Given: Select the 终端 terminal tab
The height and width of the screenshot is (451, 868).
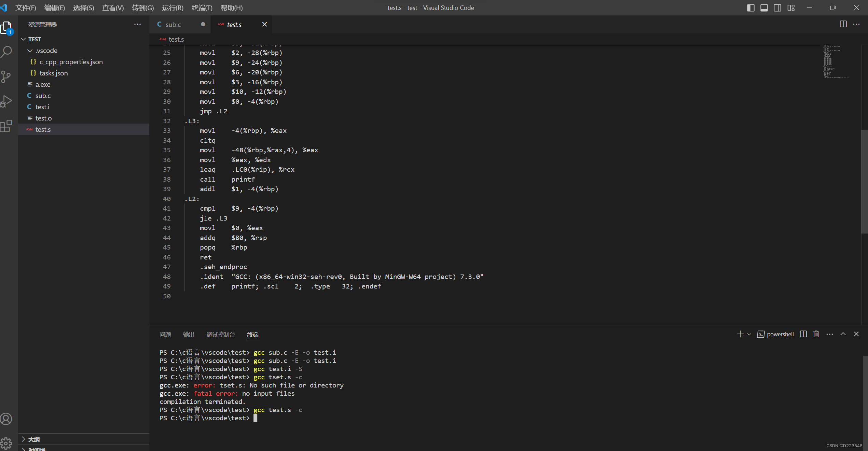Looking at the screenshot, I should 253,334.
